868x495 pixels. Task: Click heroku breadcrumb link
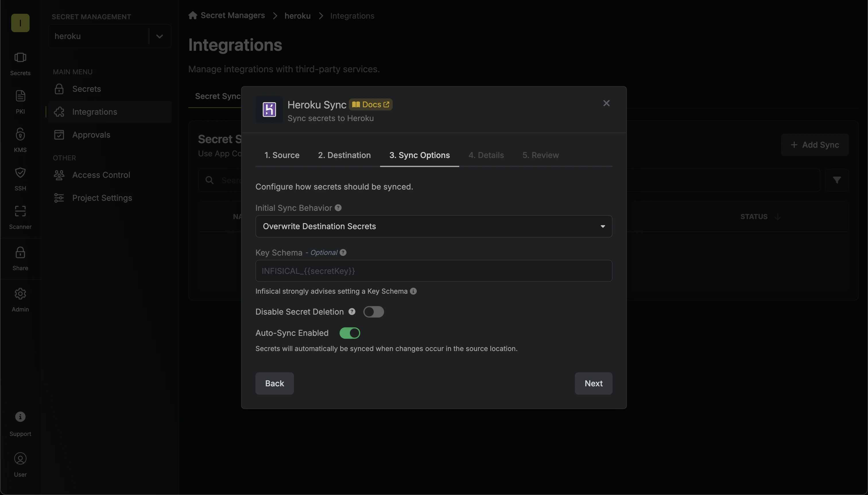297,16
